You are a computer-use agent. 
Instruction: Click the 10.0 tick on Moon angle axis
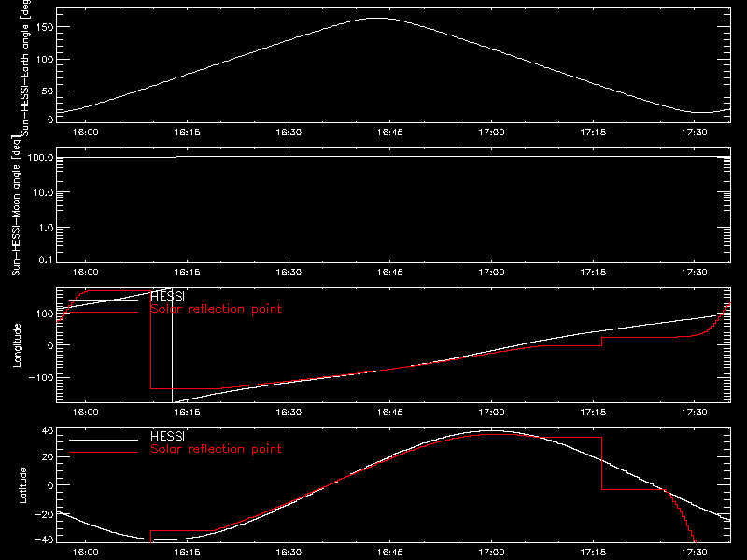point(43,192)
